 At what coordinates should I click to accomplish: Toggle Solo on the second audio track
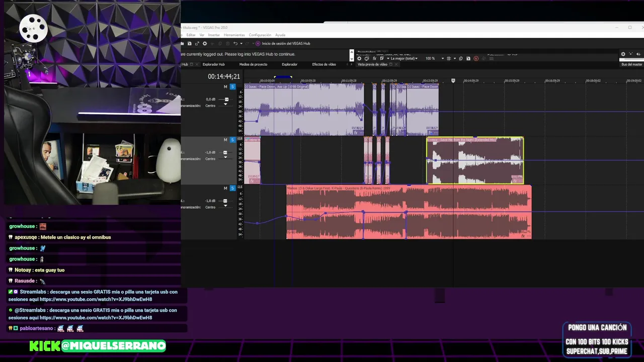coord(232,140)
